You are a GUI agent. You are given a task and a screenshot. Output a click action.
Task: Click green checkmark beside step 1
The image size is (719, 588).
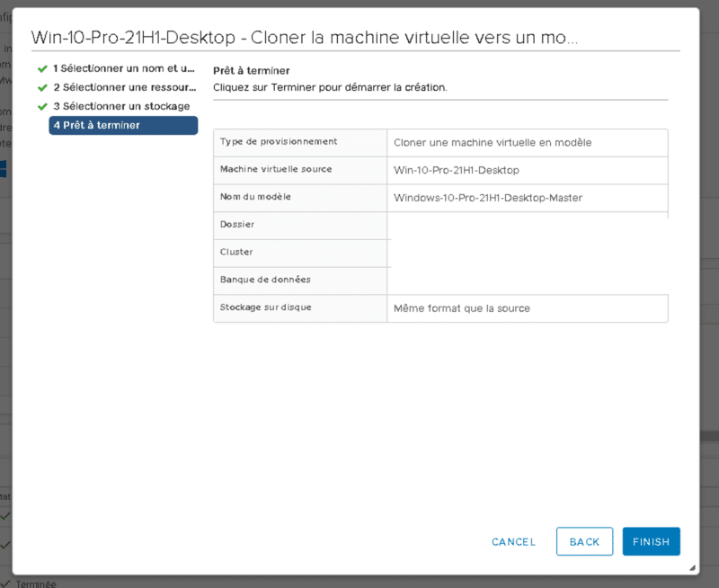click(x=42, y=69)
